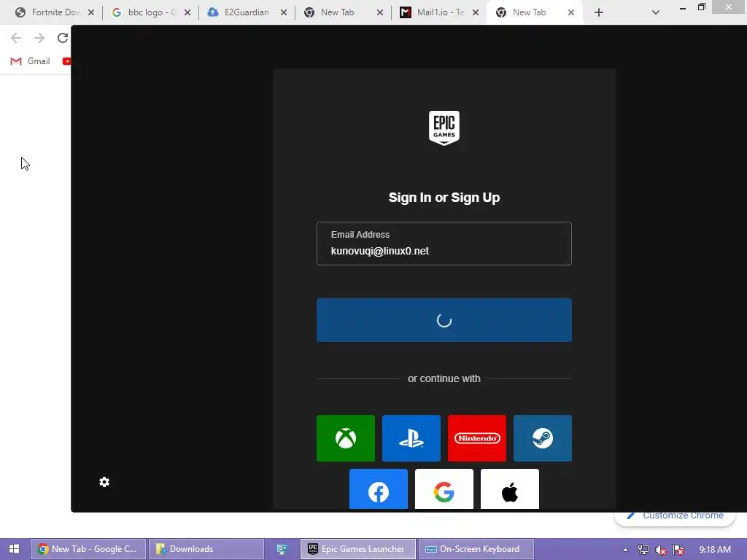Click the 9:18 AM clock
747x560 pixels.
pos(715,550)
